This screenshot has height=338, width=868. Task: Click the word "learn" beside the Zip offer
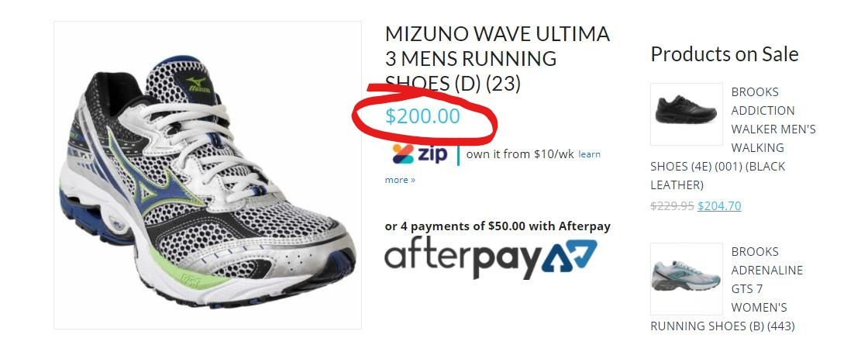(x=589, y=154)
